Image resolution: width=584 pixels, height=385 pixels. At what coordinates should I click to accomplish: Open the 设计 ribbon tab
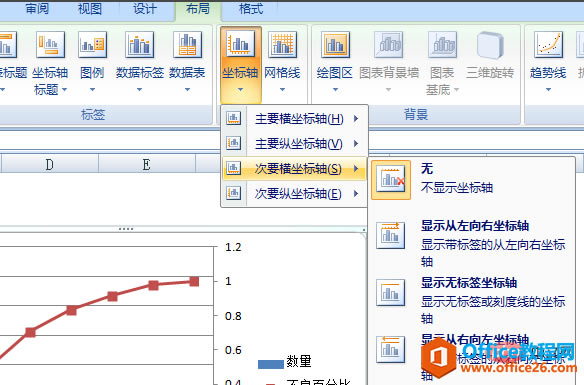(145, 8)
